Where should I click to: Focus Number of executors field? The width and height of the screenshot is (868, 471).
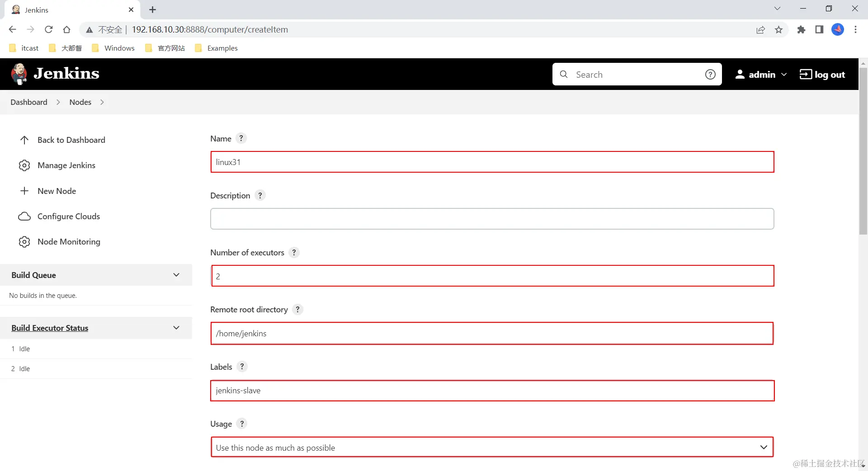point(492,276)
